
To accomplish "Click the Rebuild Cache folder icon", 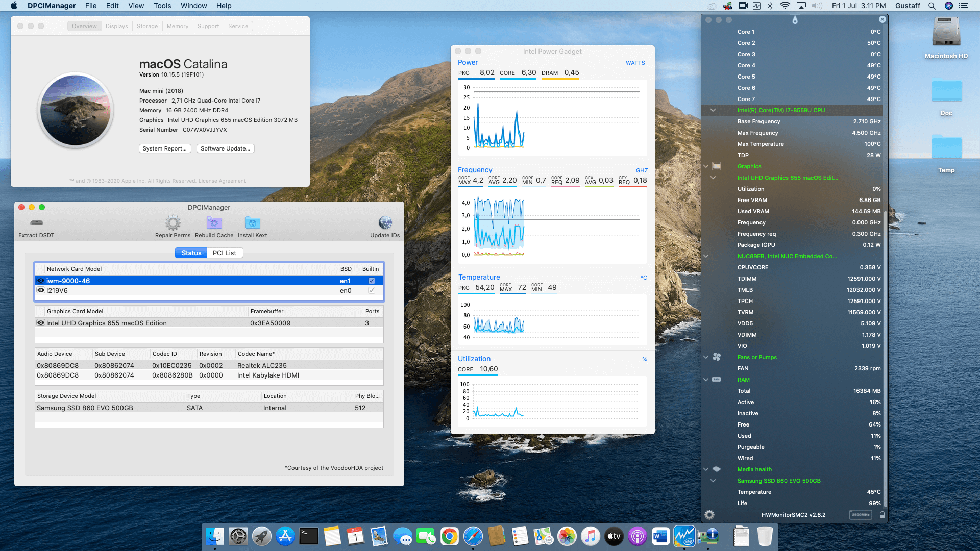I will coord(214,223).
